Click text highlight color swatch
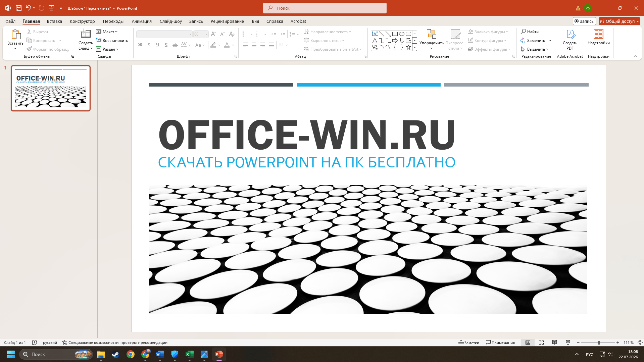 pos(213,45)
